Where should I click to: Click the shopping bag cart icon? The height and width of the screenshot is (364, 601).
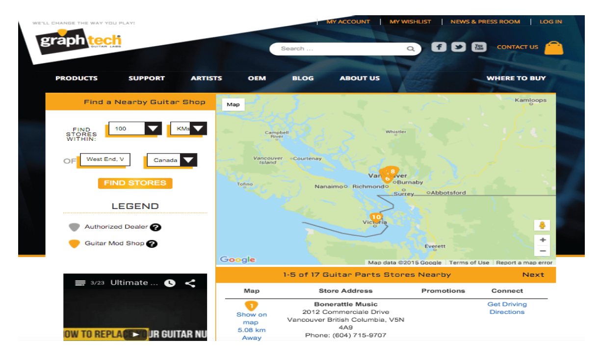tap(554, 48)
